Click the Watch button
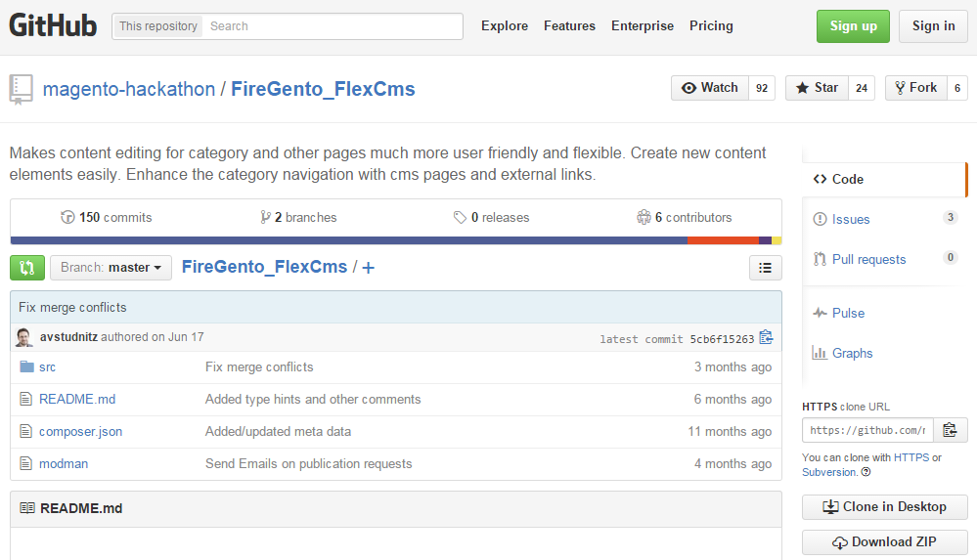 tap(710, 88)
